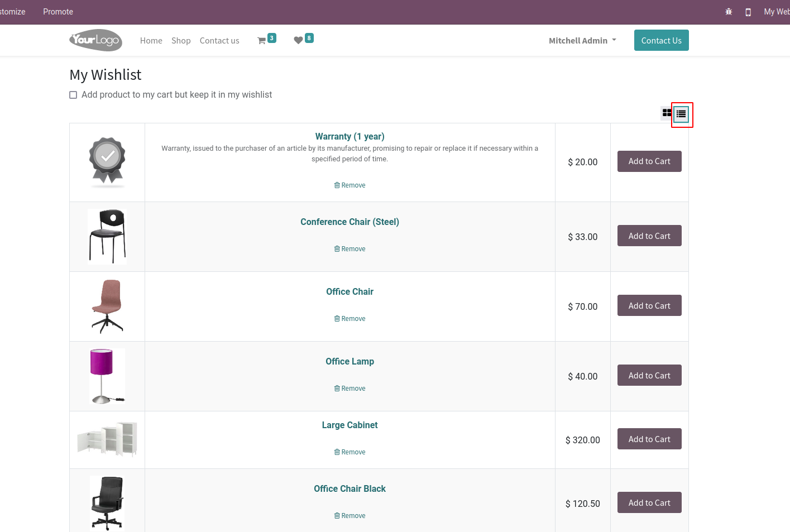This screenshot has height=532, width=790.
Task: Open the Large Cabinet product link
Action: (x=349, y=425)
